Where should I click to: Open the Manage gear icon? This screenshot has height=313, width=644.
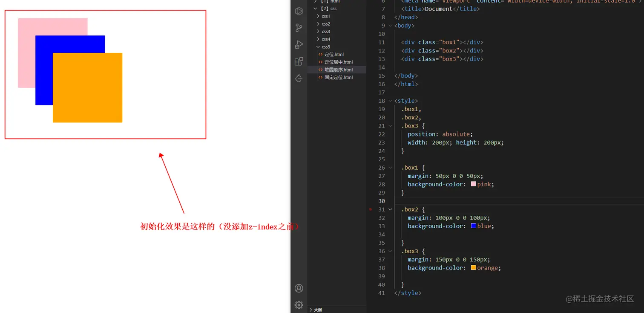point(299,305)
